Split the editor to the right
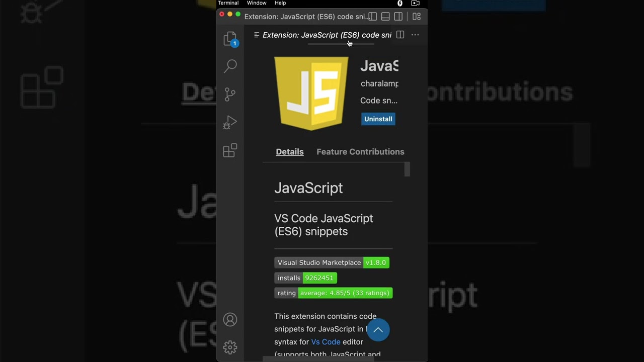Screen dimensions: 644x362 click(400, 35)
